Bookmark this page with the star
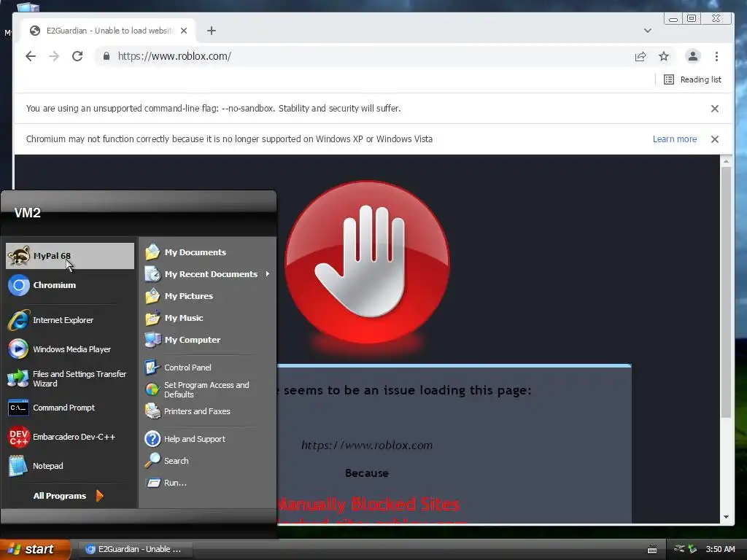 (664, 56)
